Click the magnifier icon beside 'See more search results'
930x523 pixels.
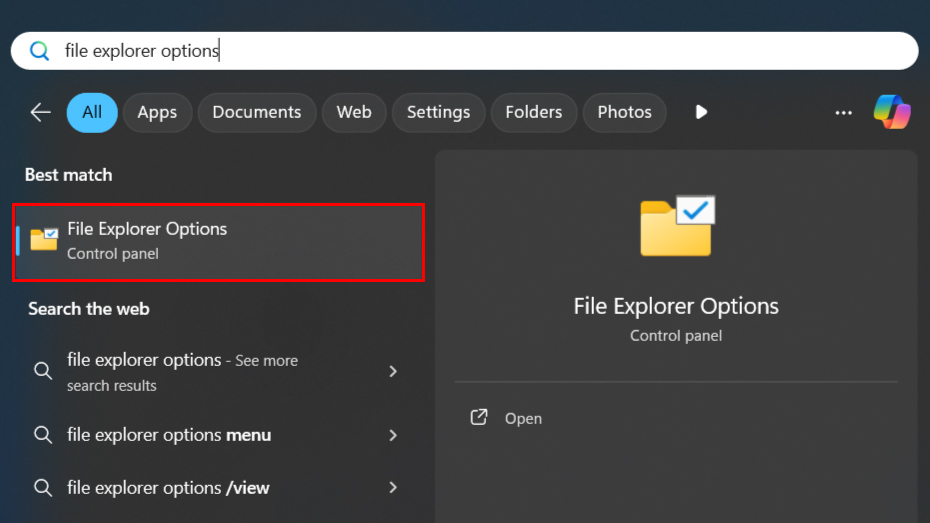(x=43, y=371)
